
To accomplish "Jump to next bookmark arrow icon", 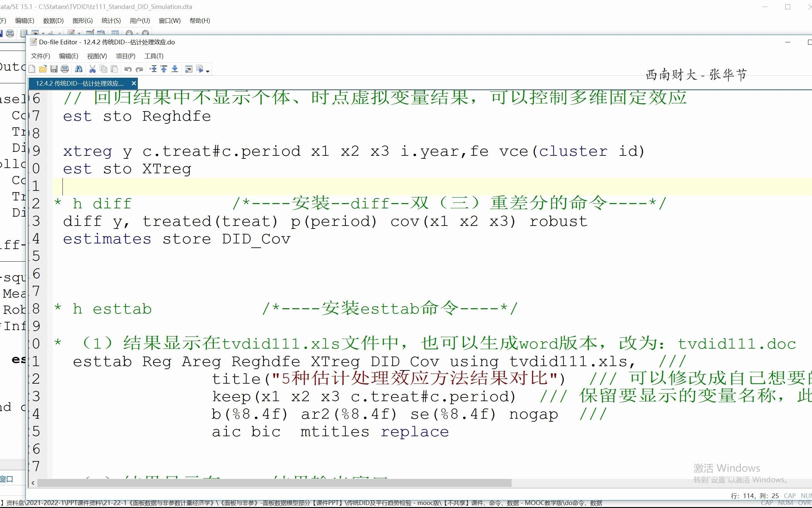I will click(x=175, y=69).
